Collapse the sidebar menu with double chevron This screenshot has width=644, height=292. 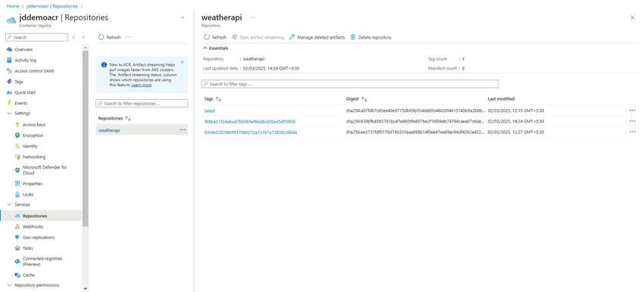pyautogui.click(x=83, y=37)
